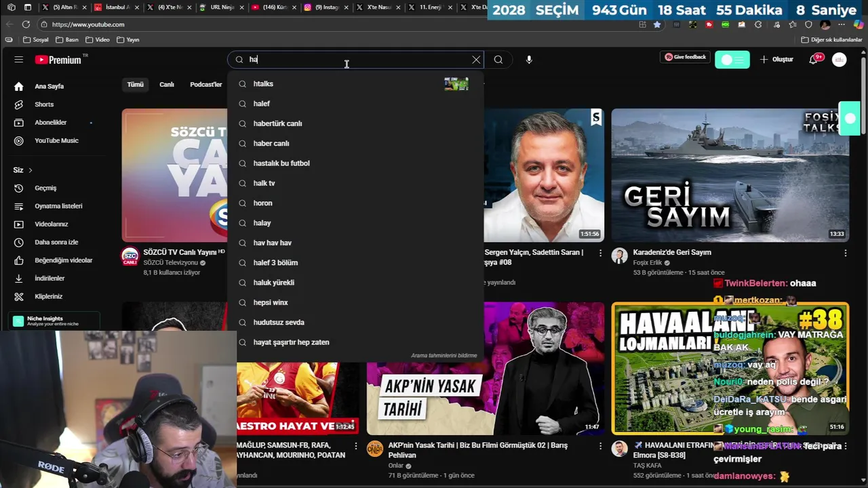Click the Oluştur create button

(x=776, y=60)
